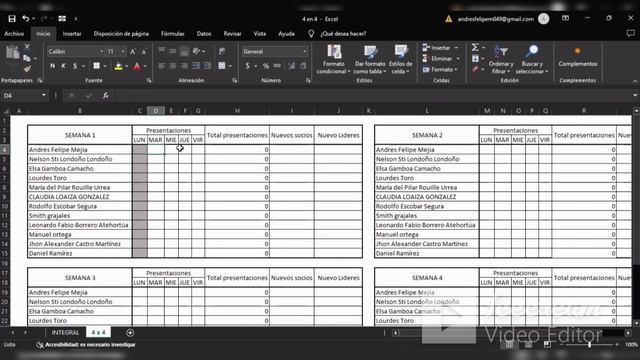Click Accesibilidad: es necesario investigar status

(86, 345)
